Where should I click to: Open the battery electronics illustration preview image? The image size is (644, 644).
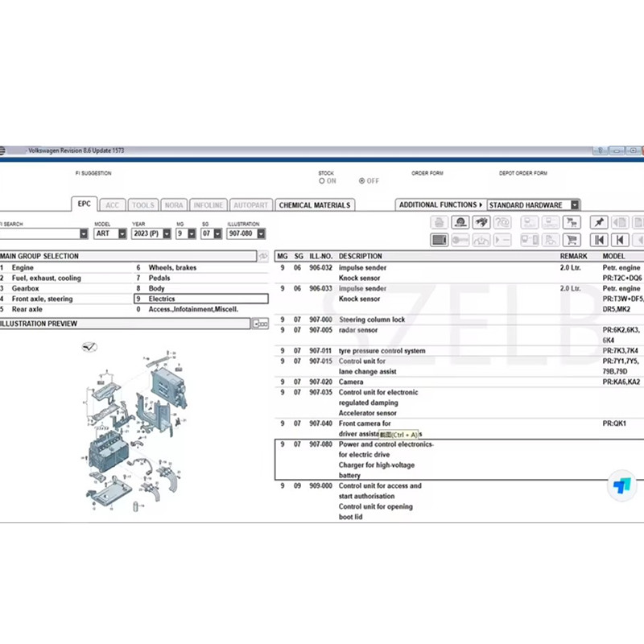(x=135, y=431)
